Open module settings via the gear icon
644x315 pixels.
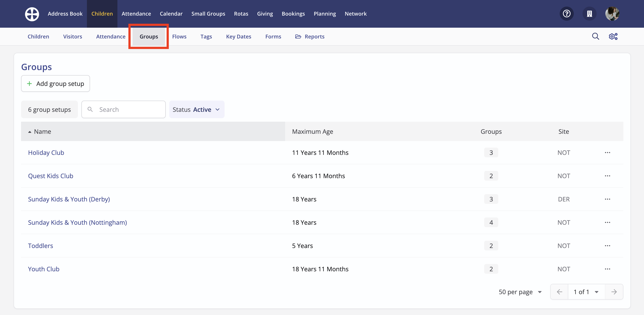point(613,36)
